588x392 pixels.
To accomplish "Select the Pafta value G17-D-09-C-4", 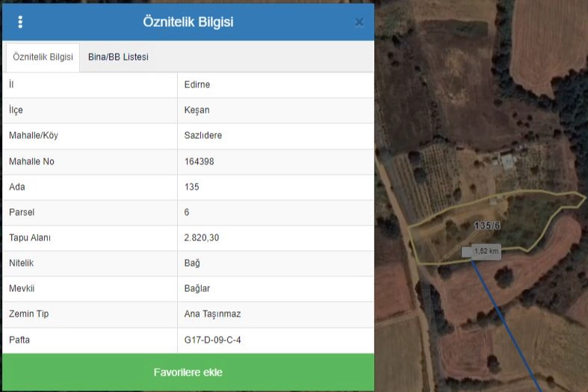I will pos(213,340).
